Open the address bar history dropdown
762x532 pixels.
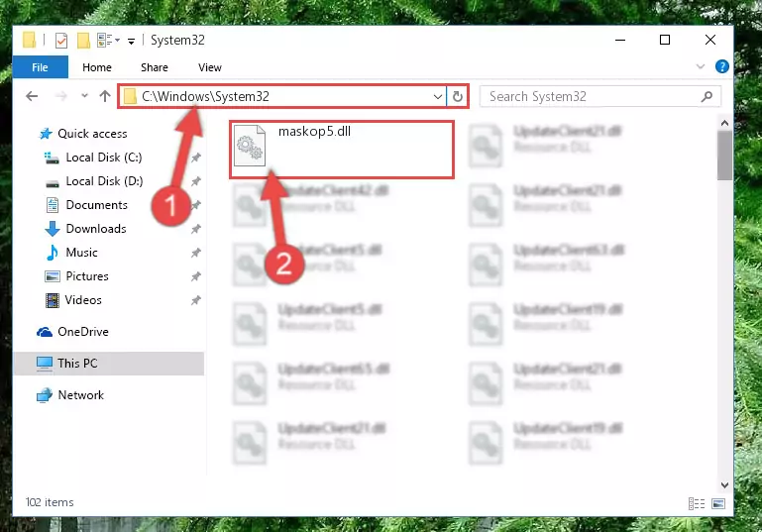pos(438,96)
